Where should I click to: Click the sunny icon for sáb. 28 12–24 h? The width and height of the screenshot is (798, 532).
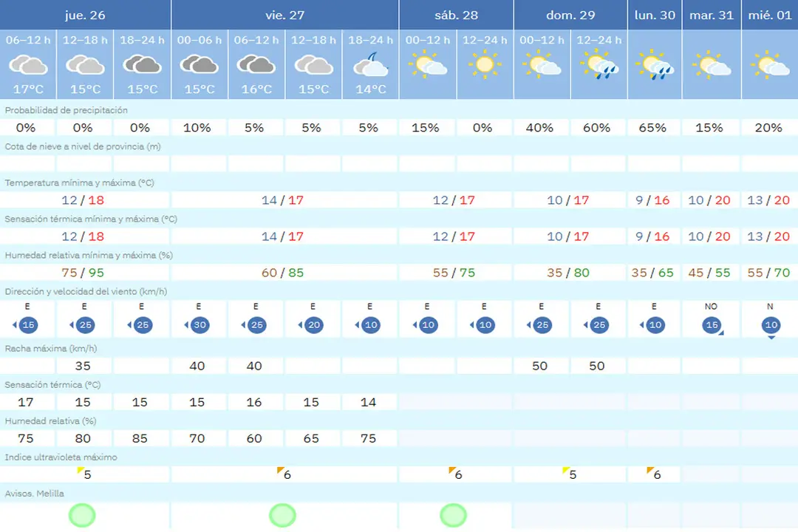click(x=485, y=65)
